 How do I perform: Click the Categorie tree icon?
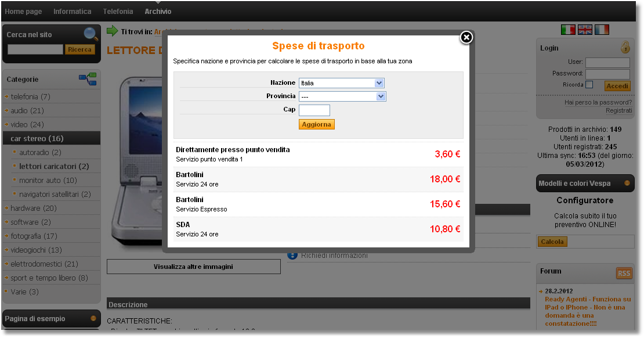point(88,78)
